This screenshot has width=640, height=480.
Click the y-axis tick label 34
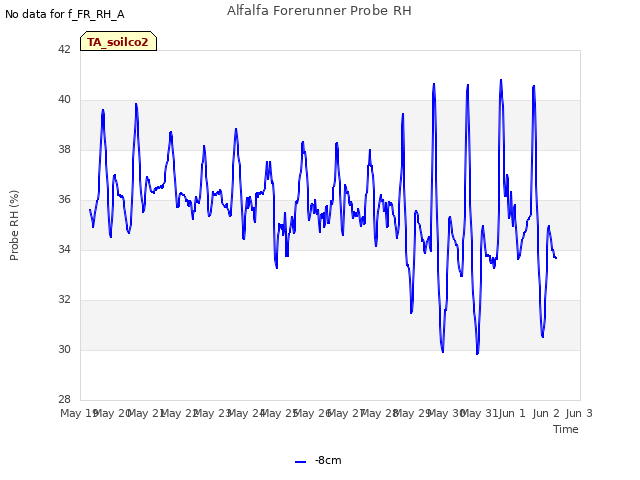[64, 249]
